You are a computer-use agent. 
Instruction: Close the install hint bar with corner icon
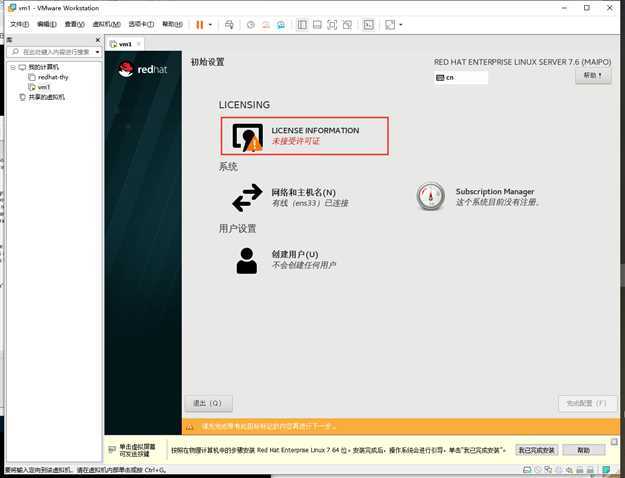coord(614,441)
